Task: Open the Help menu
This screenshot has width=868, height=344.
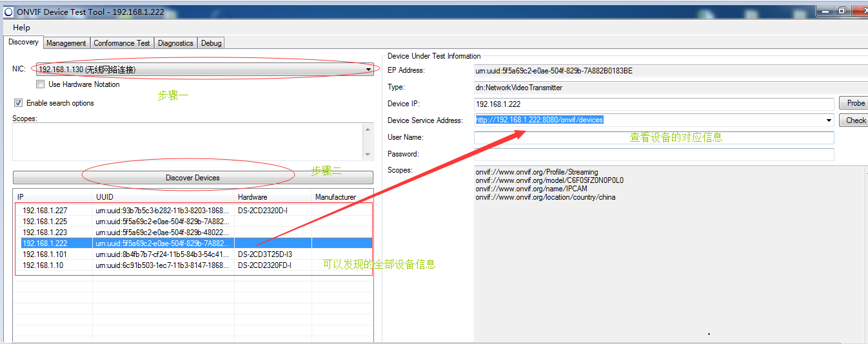Action: pyautogui.click(x=21, y=28)
